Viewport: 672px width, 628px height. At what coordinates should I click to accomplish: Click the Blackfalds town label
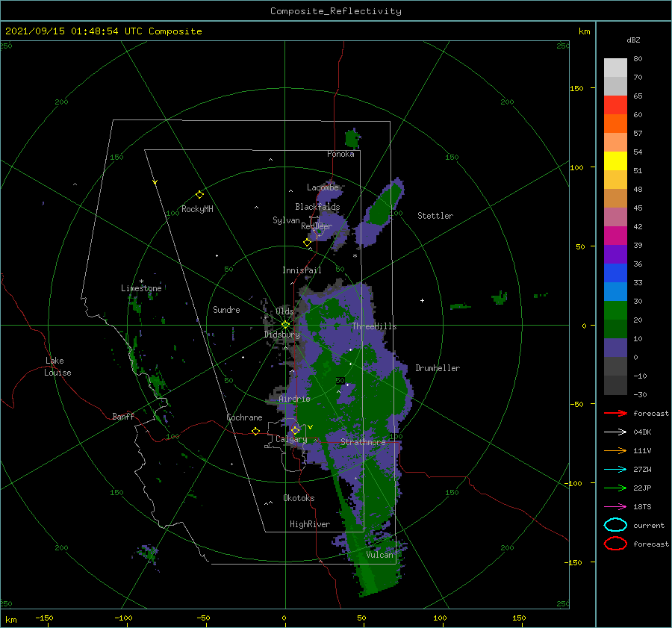[317, 207]
